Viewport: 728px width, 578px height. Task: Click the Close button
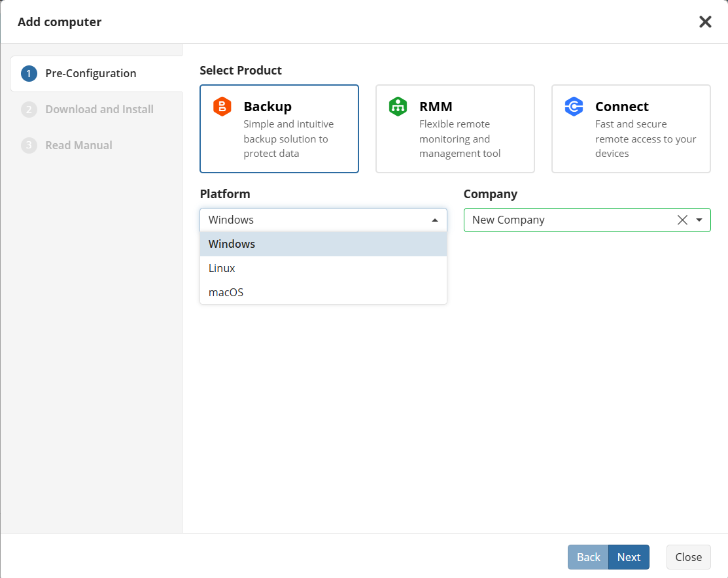click(688, 556)
